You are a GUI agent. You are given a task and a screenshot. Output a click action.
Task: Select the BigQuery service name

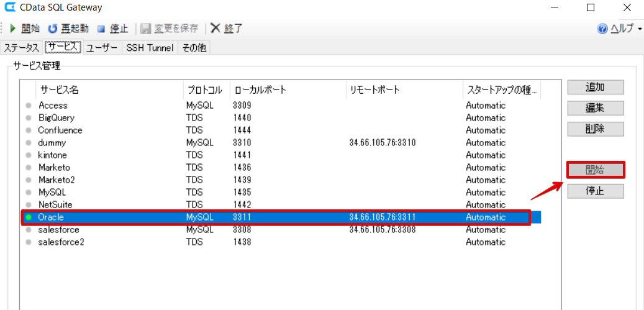click(x=57, y=118)
